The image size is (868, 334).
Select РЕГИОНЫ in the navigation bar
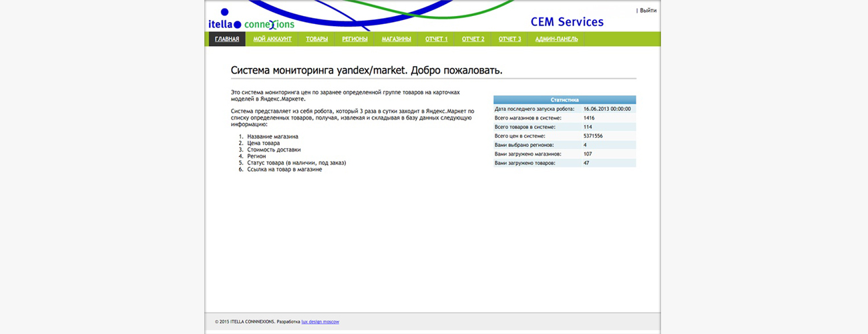click(355, 39)
